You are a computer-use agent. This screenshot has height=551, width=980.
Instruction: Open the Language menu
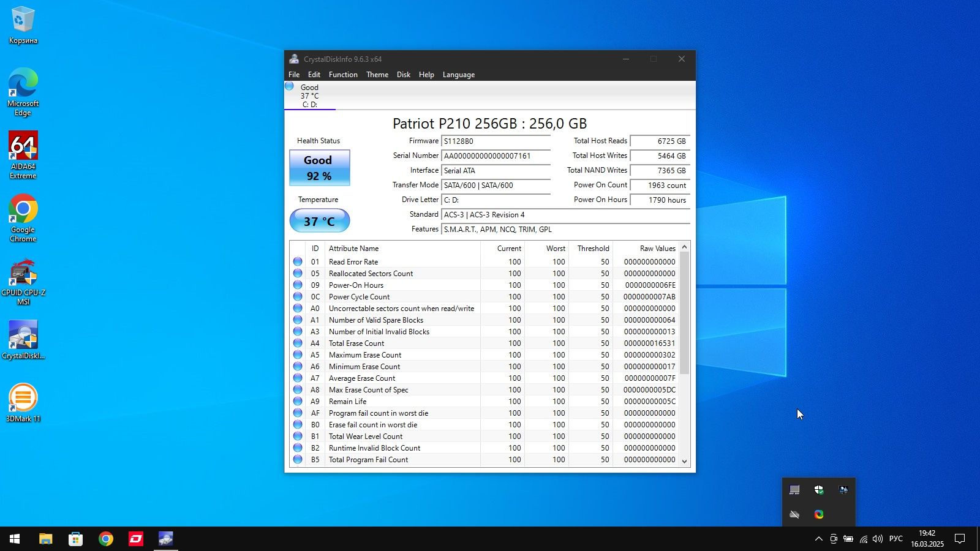tap(459, 75)
